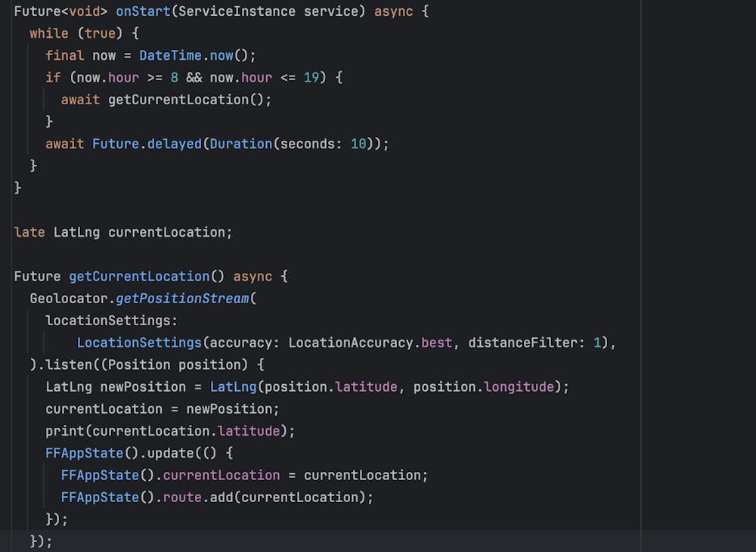Click the number 19 in hour condition
The width and height of the screenshot is (756, 552).
tap(311, 78)
